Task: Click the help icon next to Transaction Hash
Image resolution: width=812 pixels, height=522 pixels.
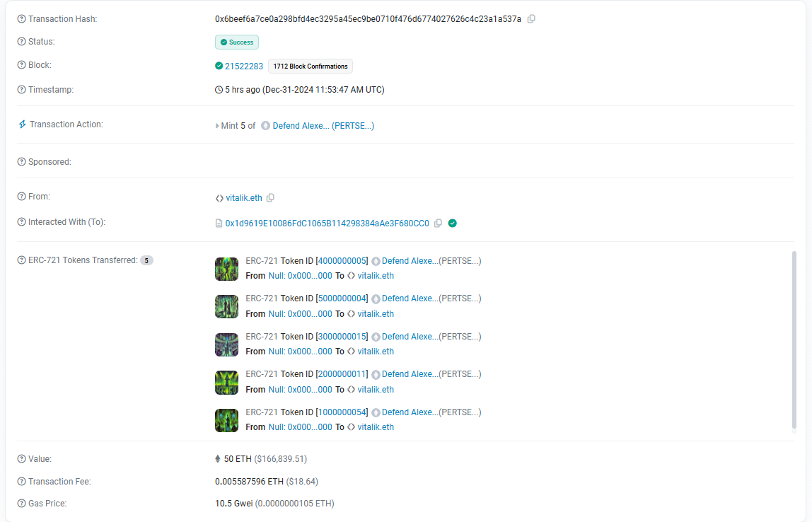Action: coord(21,19)
